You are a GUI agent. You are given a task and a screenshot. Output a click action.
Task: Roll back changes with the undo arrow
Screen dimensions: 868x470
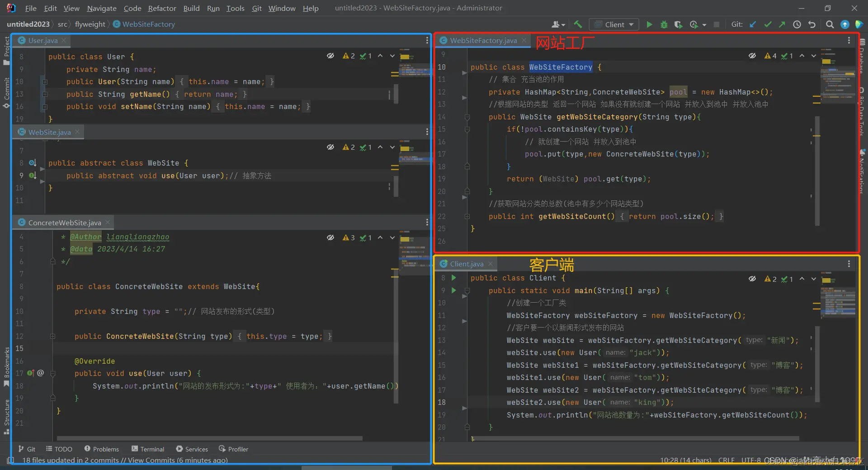[x=812, y=24]
